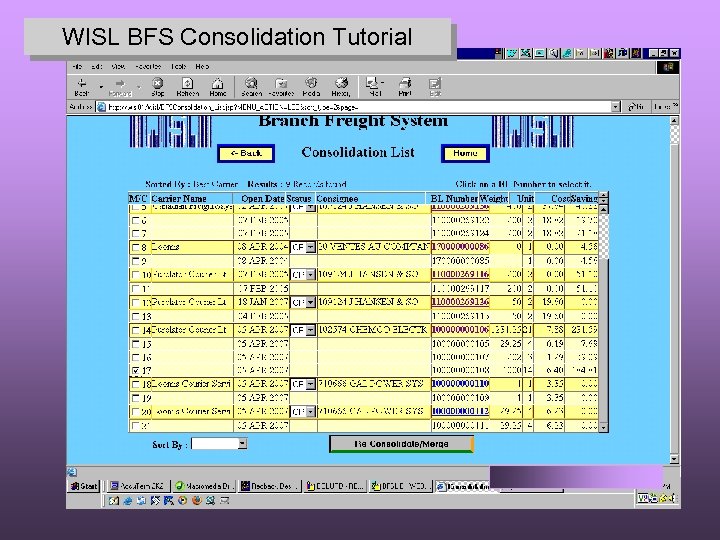Switch to Macromedia Dreamweaver taskbar item
This screenshot has width=720, height=540.
[202, 486]
